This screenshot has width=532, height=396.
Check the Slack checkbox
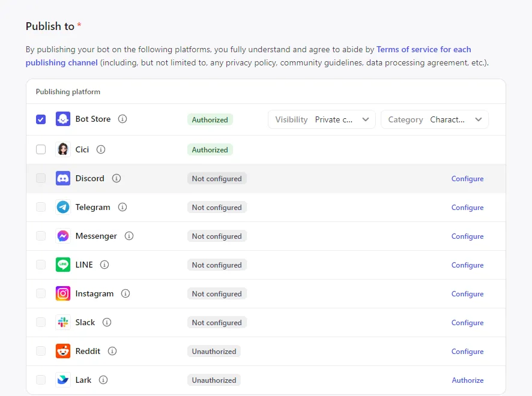tap(41, 322)
